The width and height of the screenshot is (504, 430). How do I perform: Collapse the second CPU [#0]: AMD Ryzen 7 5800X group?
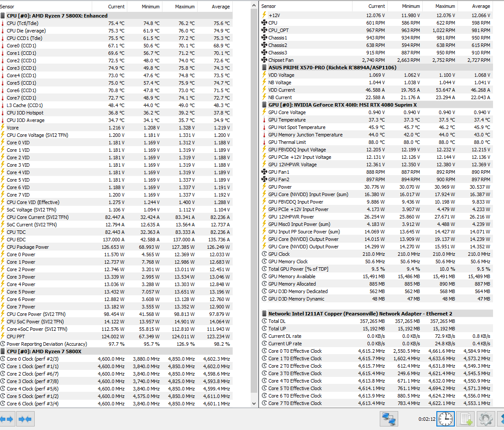pyautogui.click(x=116, y=351)
